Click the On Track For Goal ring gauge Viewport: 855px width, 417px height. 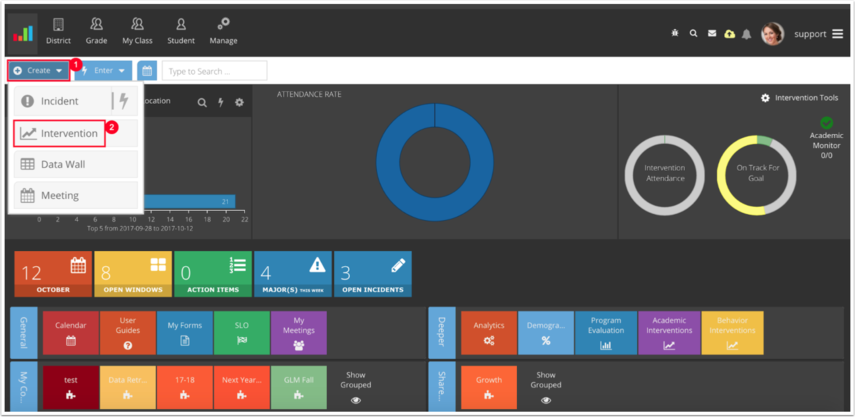coord(757,175)
